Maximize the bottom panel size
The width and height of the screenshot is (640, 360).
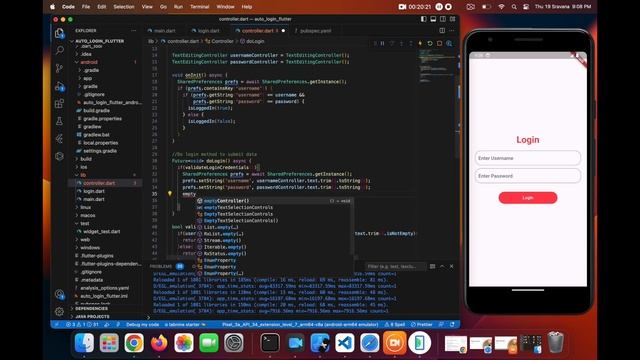click(x=442, y=266)
